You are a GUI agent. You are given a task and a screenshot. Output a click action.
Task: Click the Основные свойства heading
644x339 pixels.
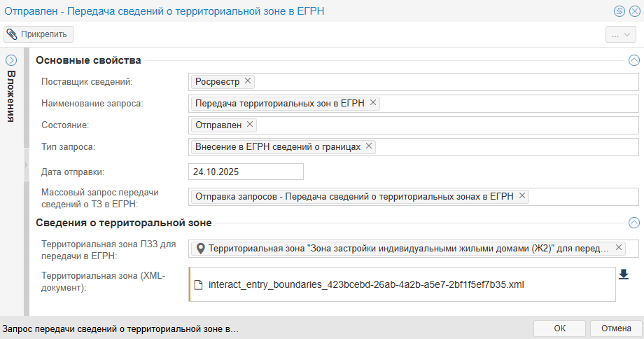[88, 60]
